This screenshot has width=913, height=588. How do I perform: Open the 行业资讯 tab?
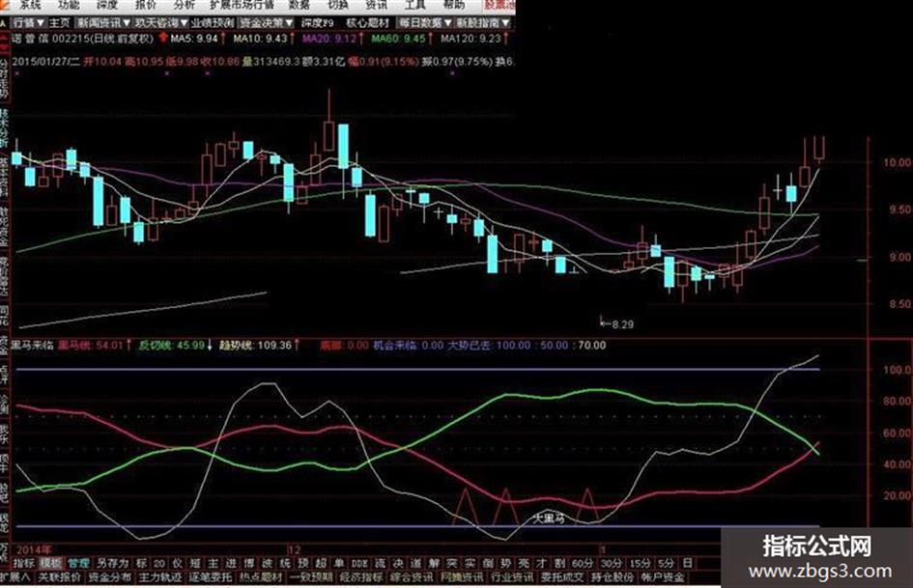pos(512,577)
